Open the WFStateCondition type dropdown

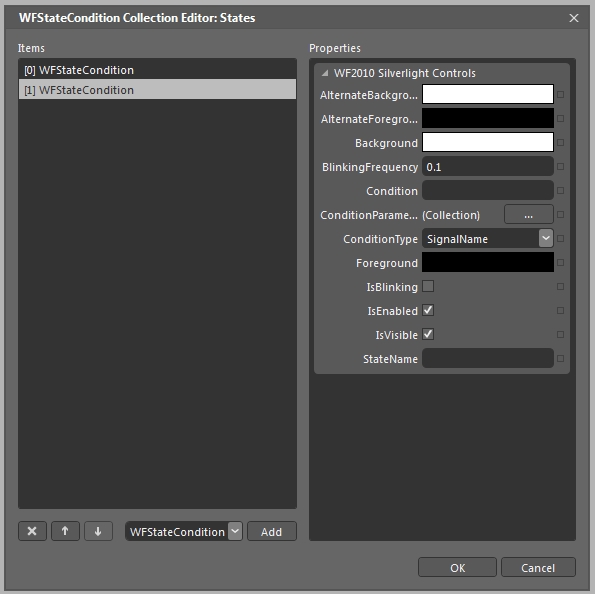click(235, 531)
